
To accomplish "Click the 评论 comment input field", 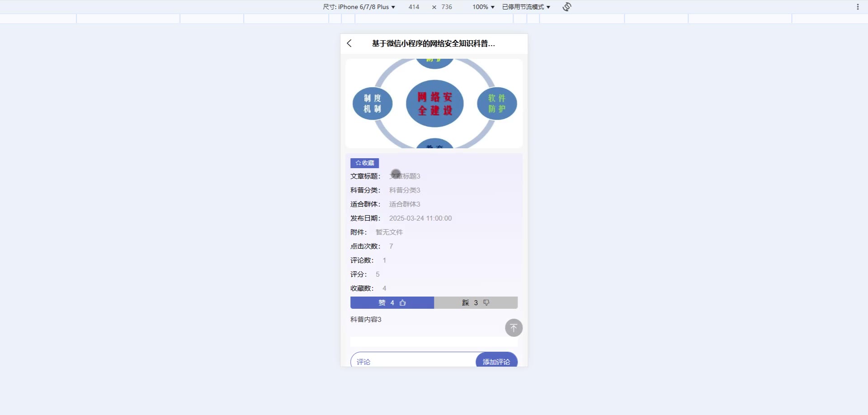I will pos(413,360).
